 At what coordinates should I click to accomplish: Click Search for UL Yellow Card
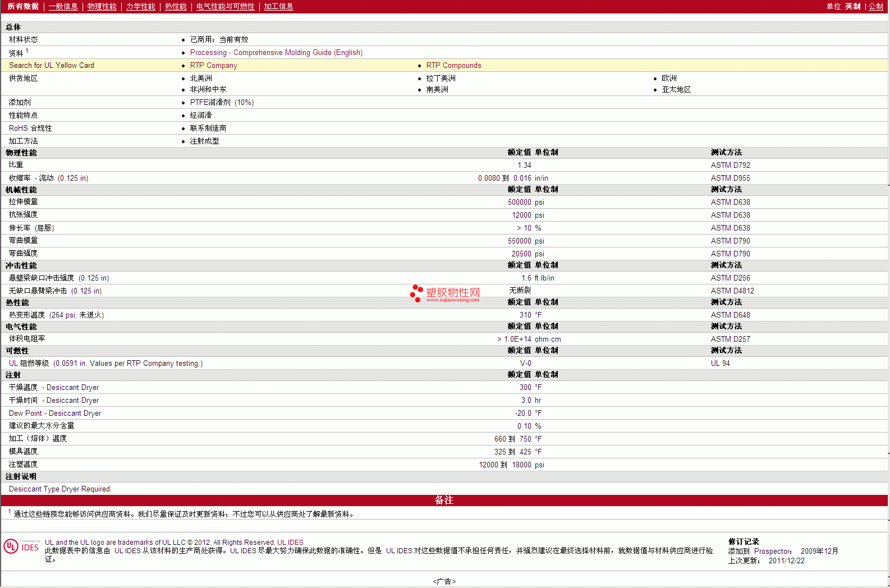tap(52, 66)
